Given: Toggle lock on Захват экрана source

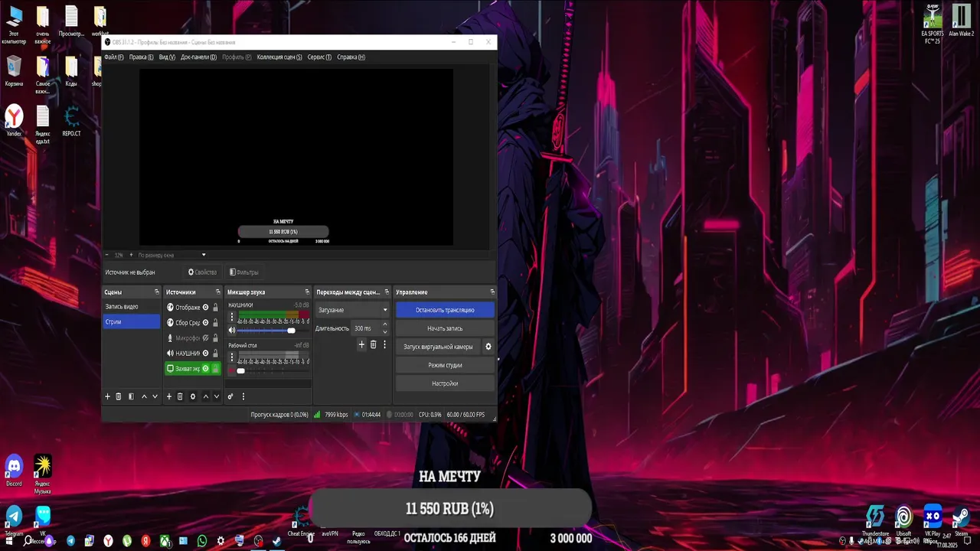Looking at the screenshot, I should point(215,369).
